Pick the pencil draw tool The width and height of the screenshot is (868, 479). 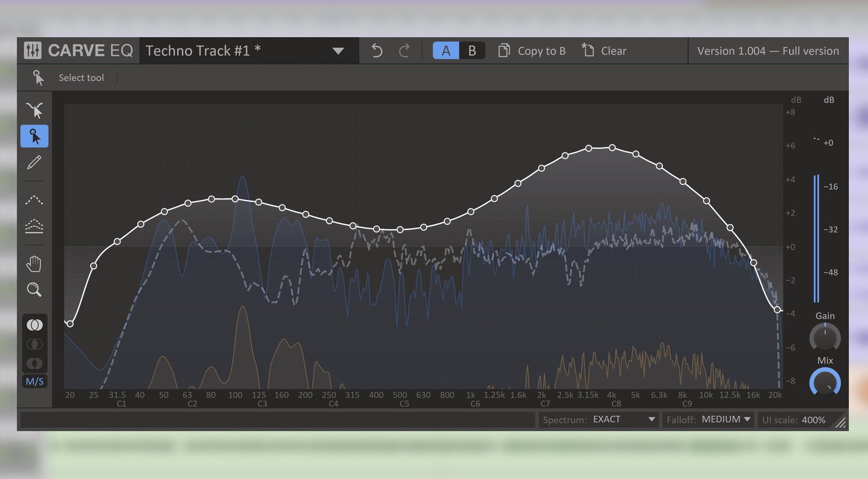(x=34, y=163)
